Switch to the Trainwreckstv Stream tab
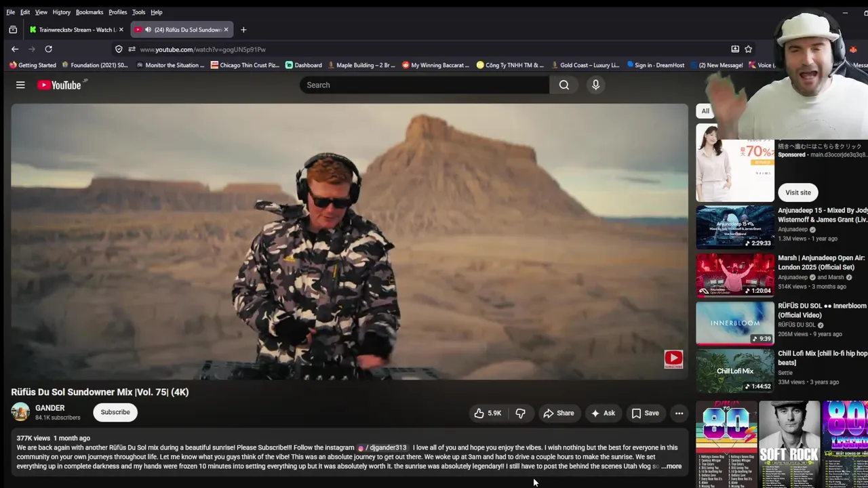The width and height of the screenshot is (868, 488). coord(75,30)
